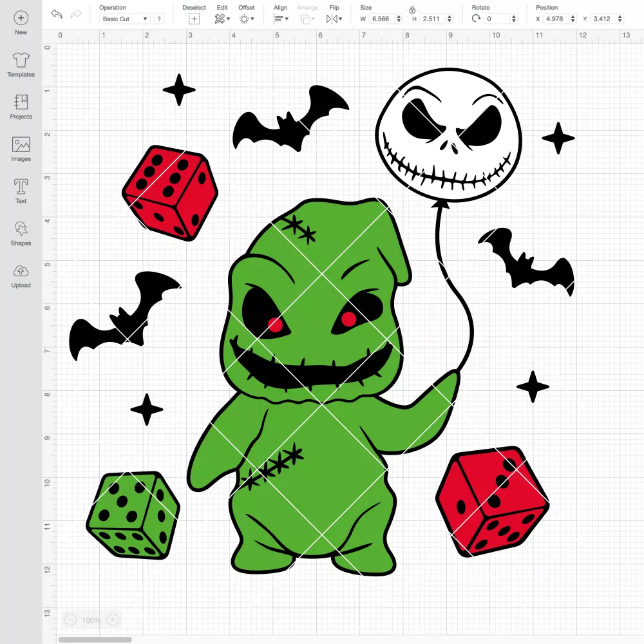Click the Redo arrow

pyautogui.click(x=76, y=14)
